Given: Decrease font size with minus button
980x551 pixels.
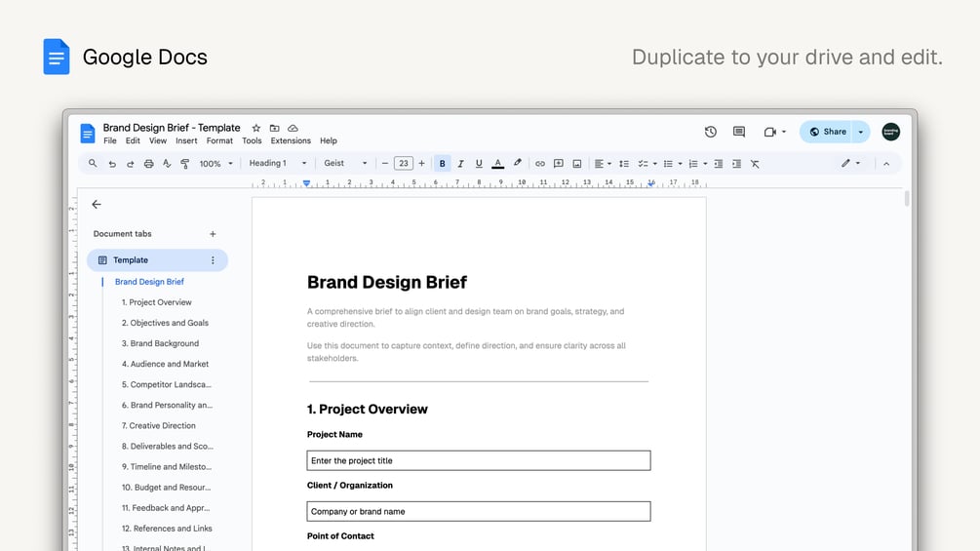Looking at the screenshot, I should [x=385, y=163].
